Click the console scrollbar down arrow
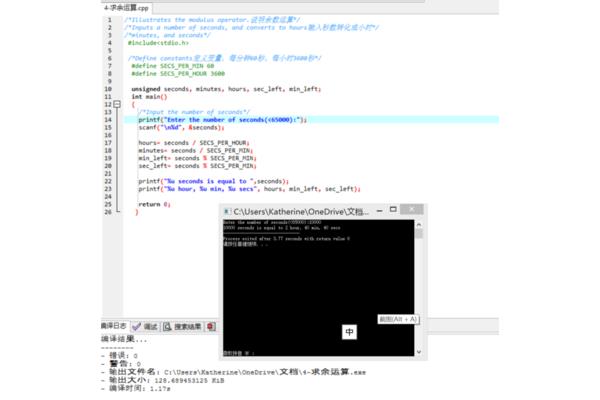The width and height of the screenshot is (600, 400). 419,352
